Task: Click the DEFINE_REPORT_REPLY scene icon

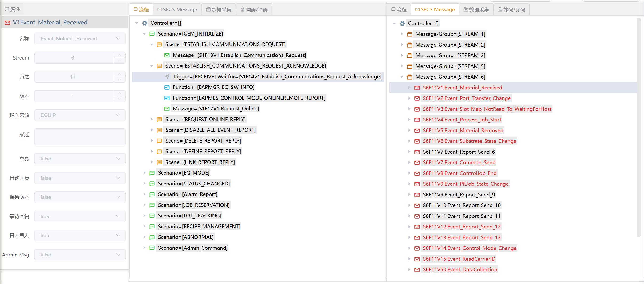Action: point(159,152)
